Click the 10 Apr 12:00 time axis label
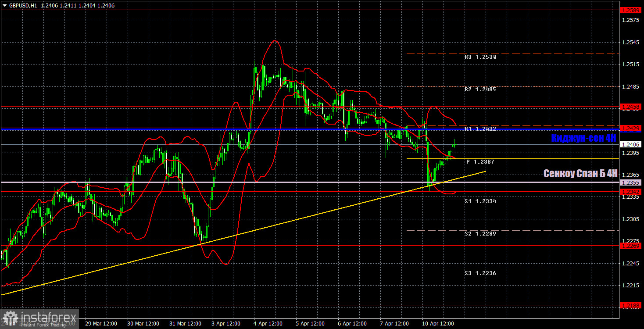 click(x=438, y=324)
